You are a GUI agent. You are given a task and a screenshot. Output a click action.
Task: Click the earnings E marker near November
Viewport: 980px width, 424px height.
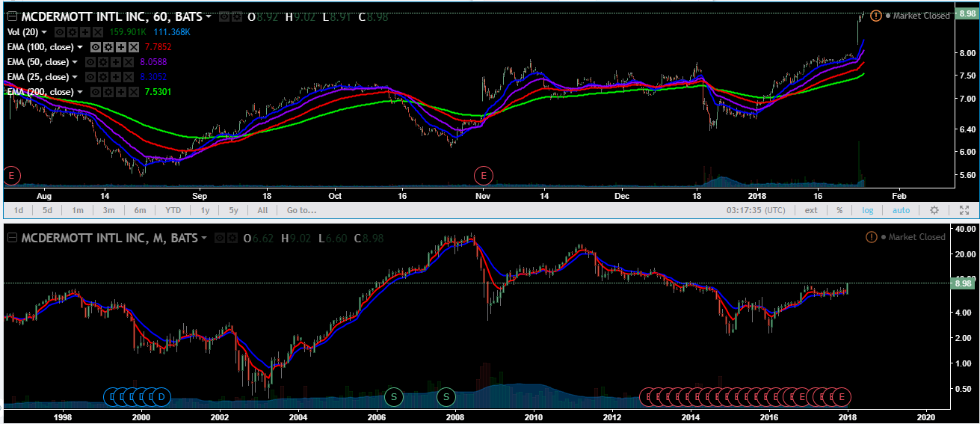(484, 176)
